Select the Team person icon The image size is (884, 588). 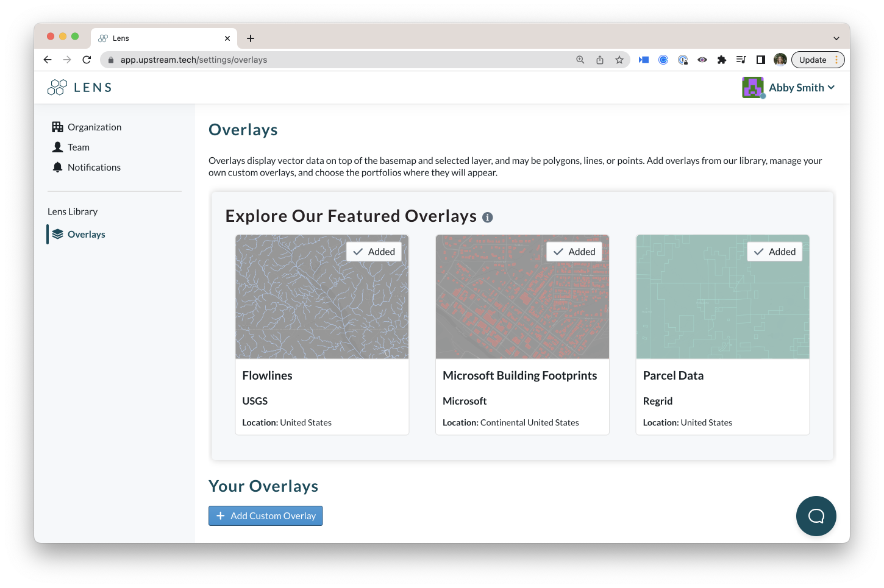tap(57, 147)
